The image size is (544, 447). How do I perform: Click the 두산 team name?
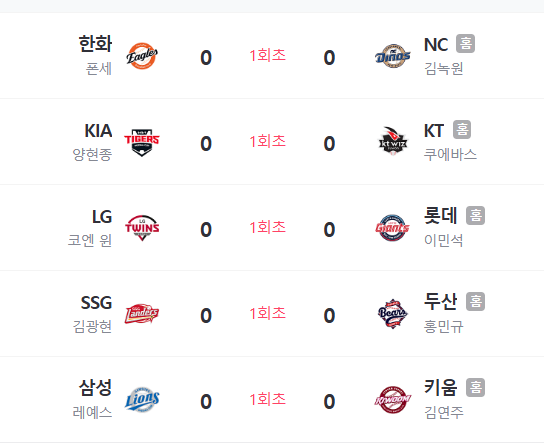(441, 301)
